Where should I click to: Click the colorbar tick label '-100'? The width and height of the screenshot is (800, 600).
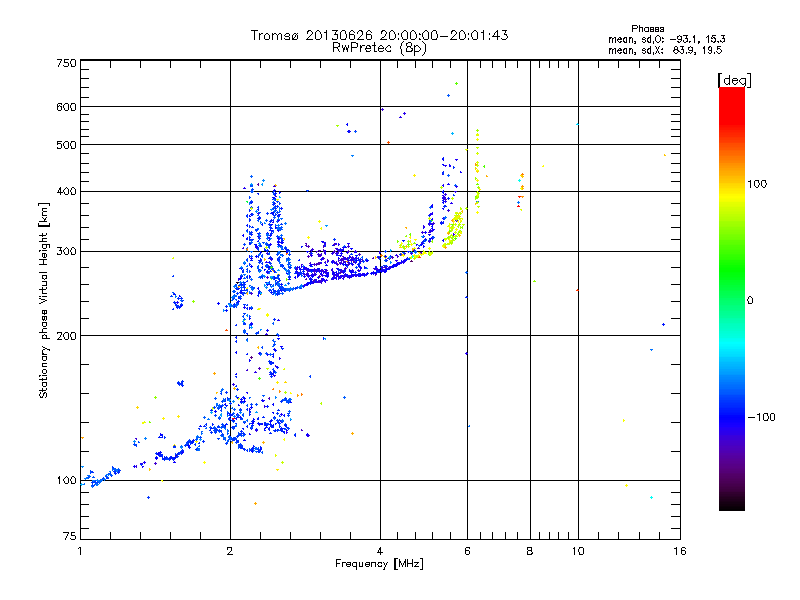point(761,417)
